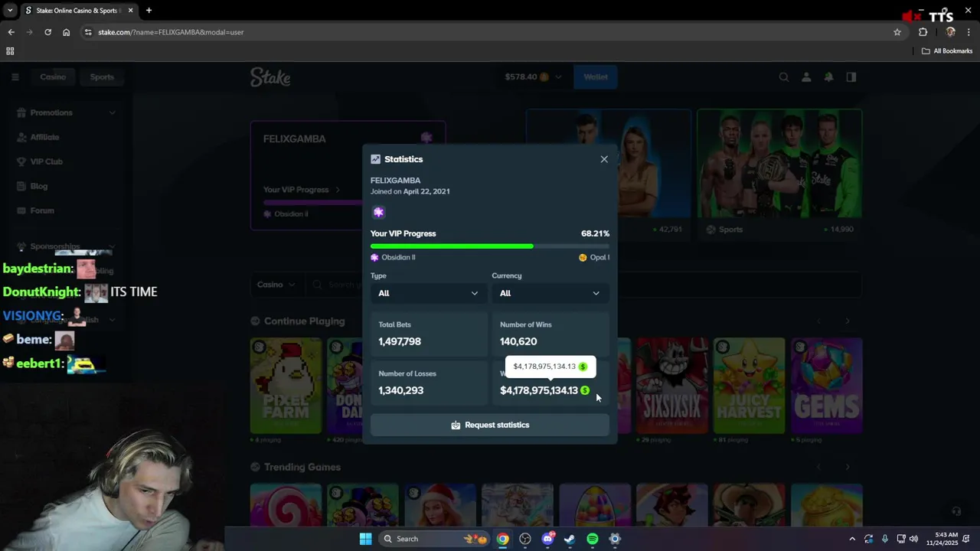The width and height of the screenshot is (980, 551).
Task: Open Promotions in the sidebar
Action: [51, 112]
